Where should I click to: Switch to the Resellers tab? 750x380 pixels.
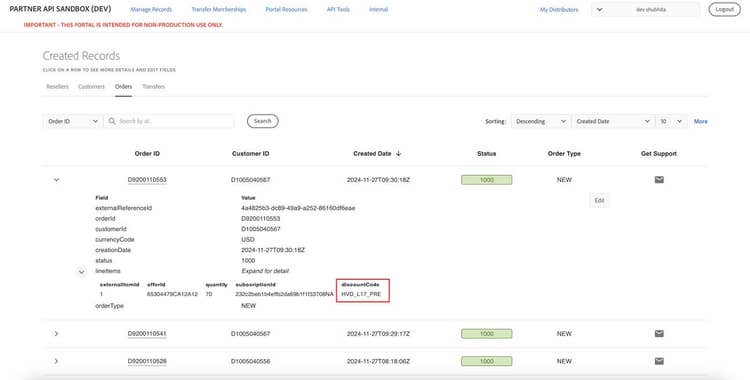[x=57, y=87]
